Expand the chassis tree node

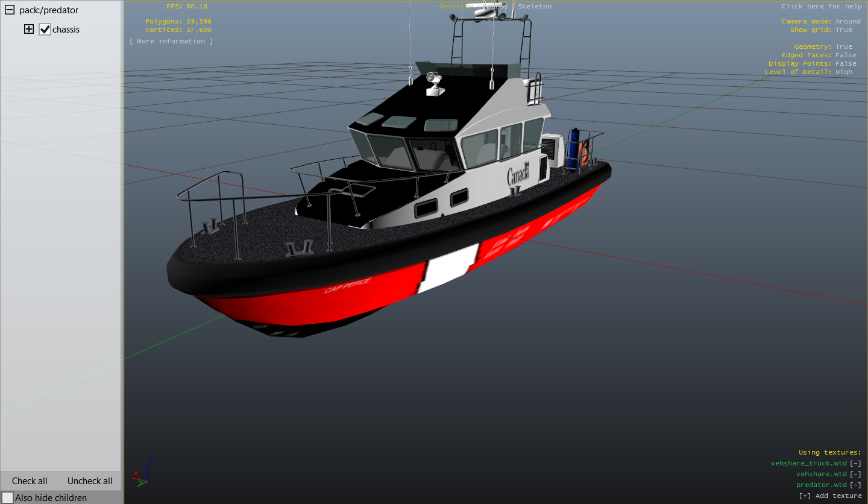tap(28, 29)
